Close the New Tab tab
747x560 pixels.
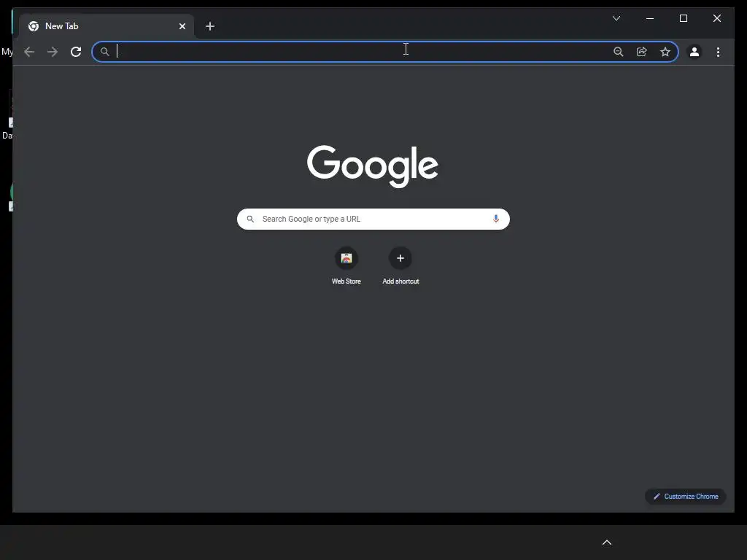coord(182,26)
